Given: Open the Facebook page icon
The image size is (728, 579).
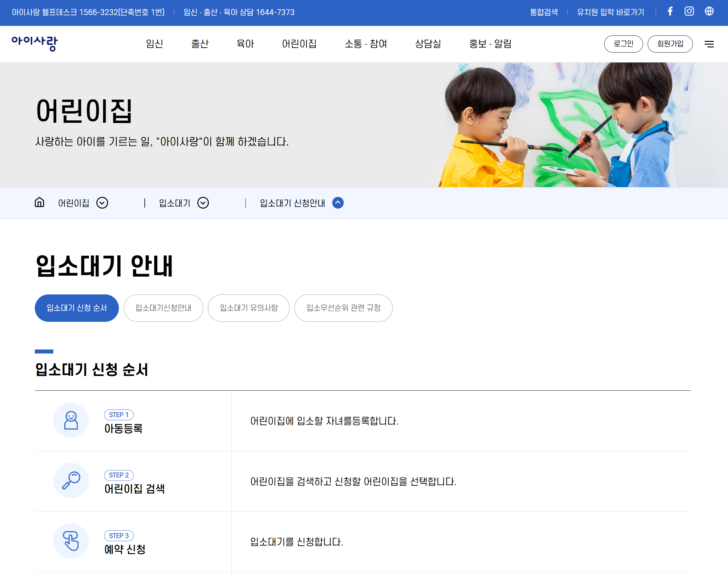Looking at the screenshot, I should pyautogui.click(x=670, y=11).
